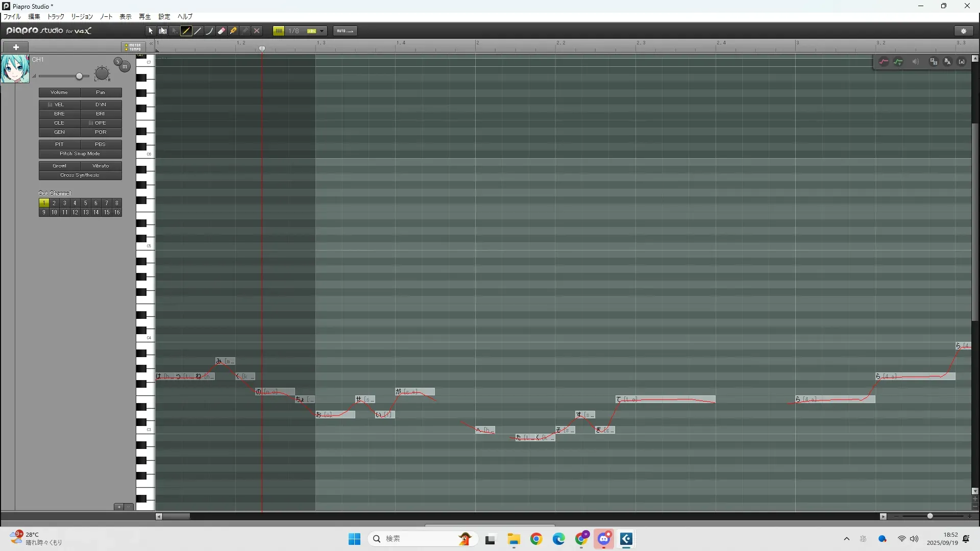Select the curve line tool

click(x=209, y=31)
